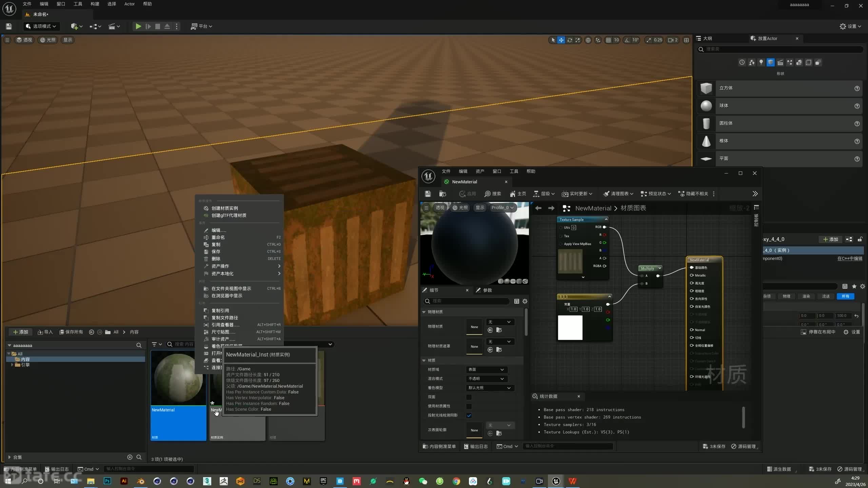Click the main editor Save icon
Screen dimensions: 868x488
tap(9, 26)
